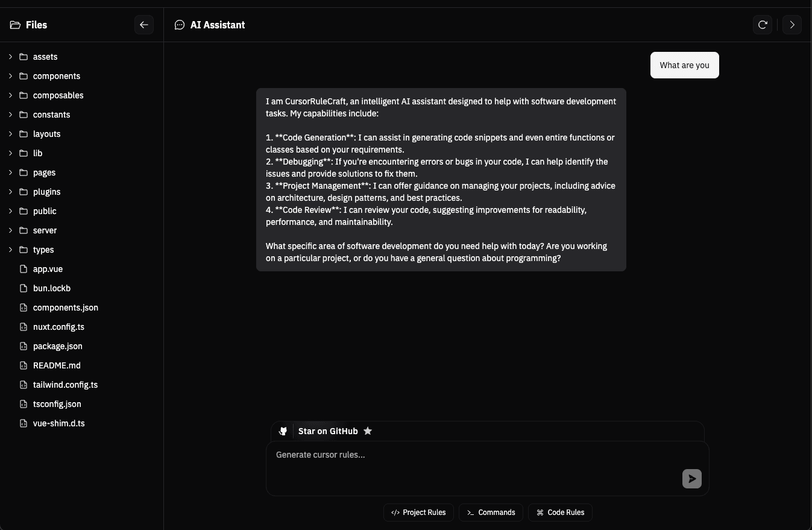Click the GitHub octocat icon
Screen dimensions: 812x530
(283, 431)
